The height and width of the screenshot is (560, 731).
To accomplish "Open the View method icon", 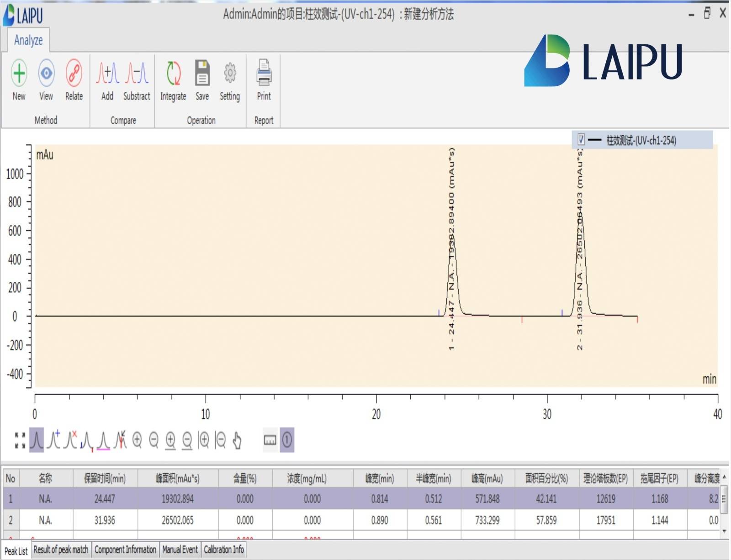I will [46, 73].
